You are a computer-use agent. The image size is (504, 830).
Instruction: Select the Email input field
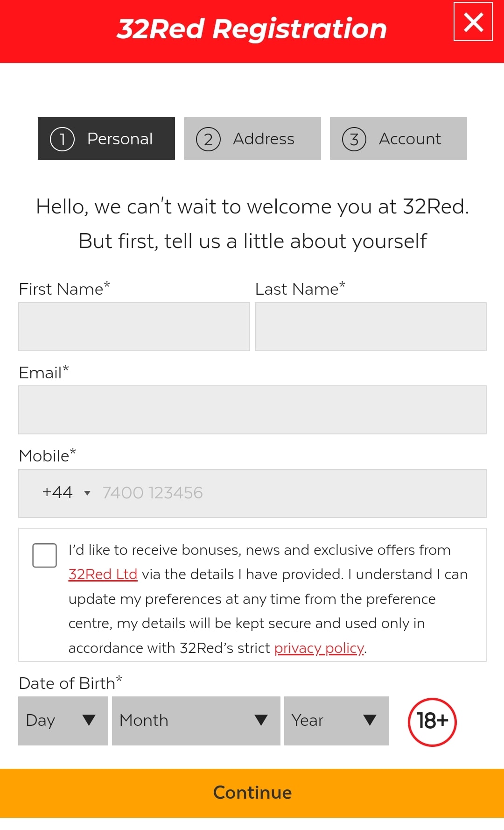tap(252, 410)
